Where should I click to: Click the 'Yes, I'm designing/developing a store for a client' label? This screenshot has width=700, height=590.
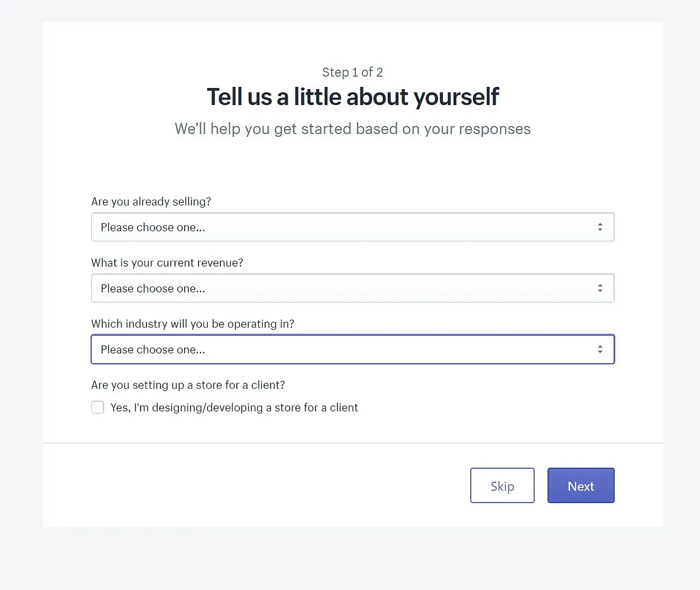(234, 407)
